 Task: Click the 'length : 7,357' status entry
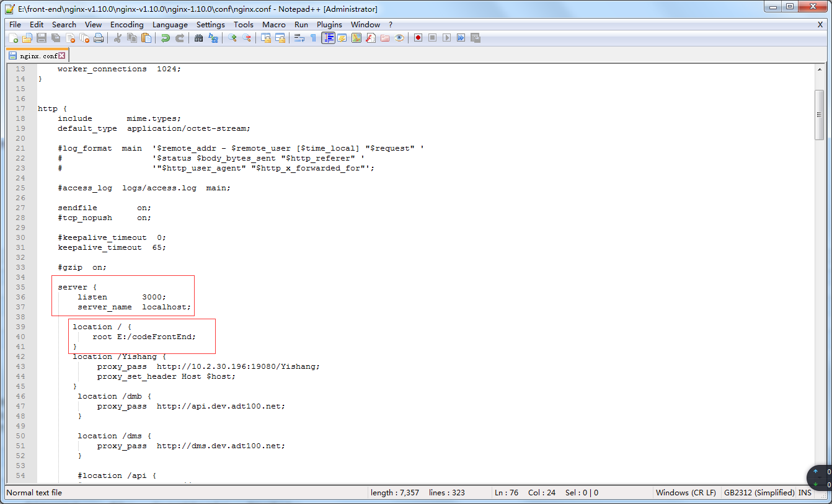coord(395,493)
